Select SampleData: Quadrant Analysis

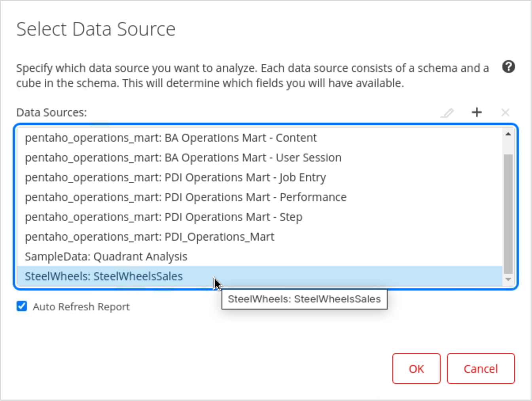point(259,257)
